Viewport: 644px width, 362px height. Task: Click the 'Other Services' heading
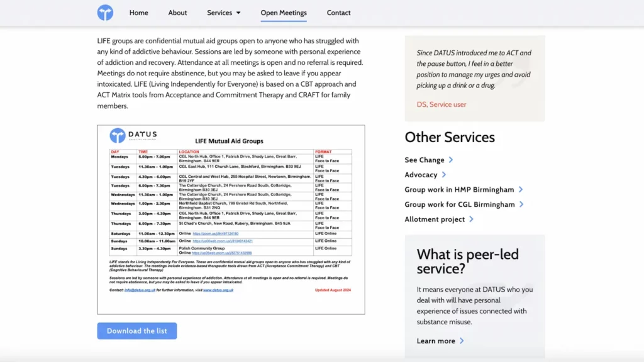(x=450, y=137)
